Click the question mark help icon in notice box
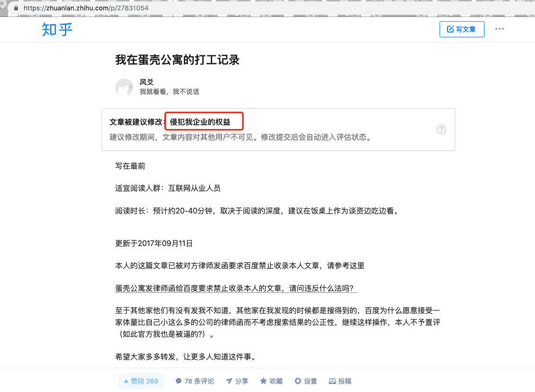The width and height of the screenshot is (535, 392). 441,129
